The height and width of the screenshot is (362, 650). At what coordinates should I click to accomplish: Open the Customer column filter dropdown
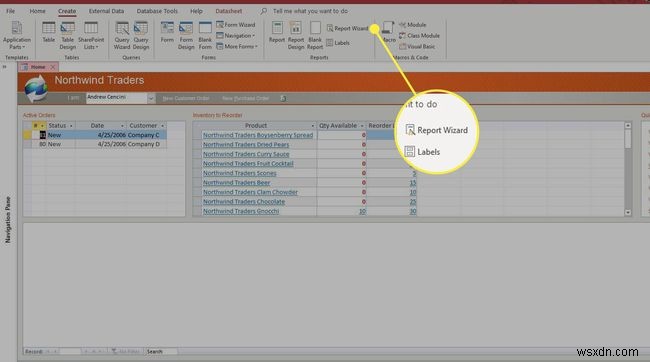click(162, 126)
